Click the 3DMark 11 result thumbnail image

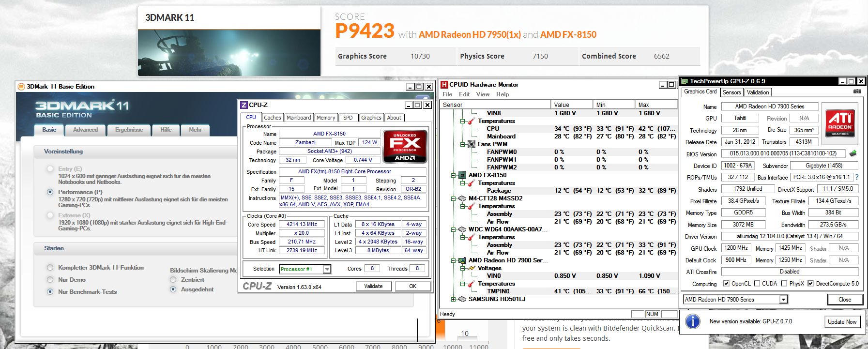point(229,53)
